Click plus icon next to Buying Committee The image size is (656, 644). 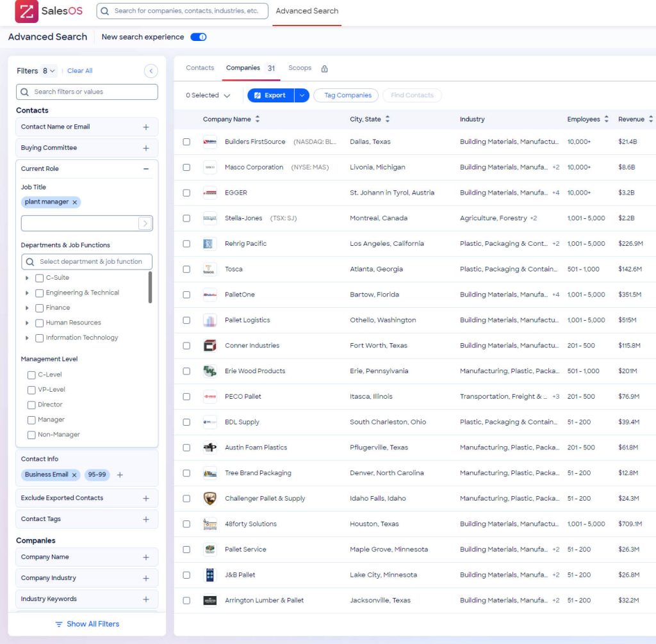(x=146, y=148)
